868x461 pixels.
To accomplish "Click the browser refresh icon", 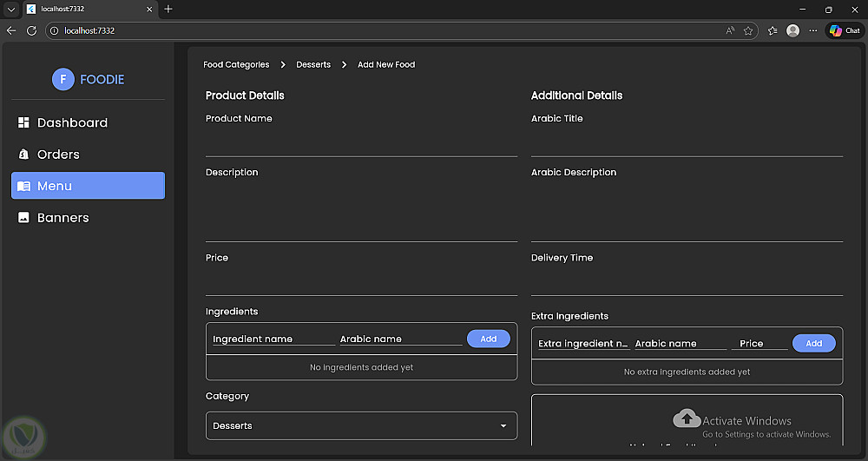I will (31, 30).
